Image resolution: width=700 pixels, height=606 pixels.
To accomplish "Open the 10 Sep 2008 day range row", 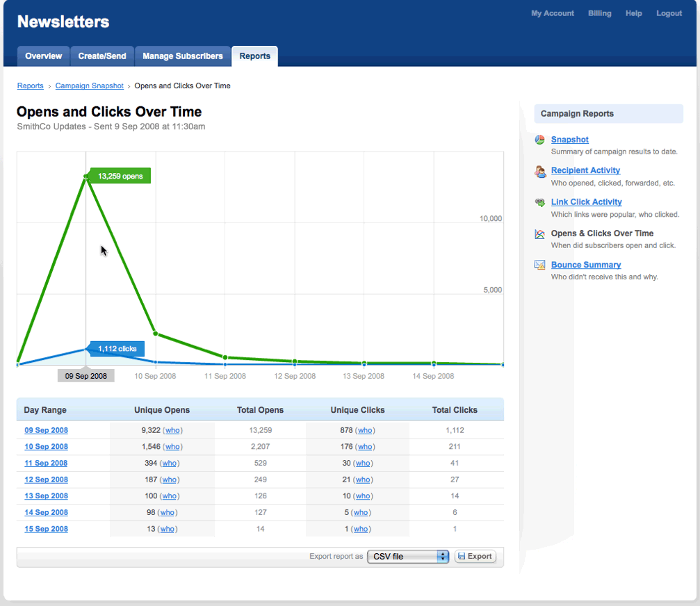I will click(x=47, y=447).
